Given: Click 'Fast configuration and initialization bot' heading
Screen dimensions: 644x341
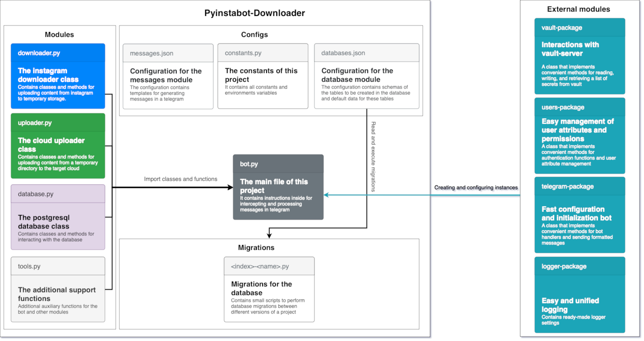Looking at the screenshot, I should [x=576, y=213].
